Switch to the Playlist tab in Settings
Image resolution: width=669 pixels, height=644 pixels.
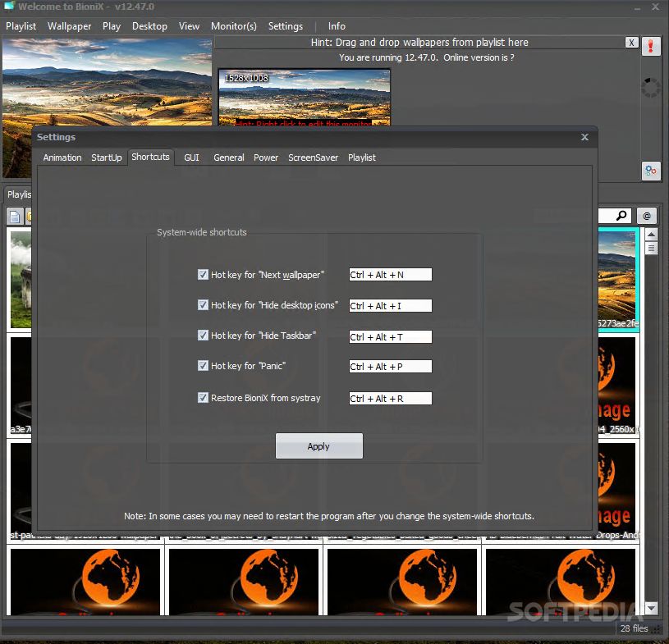coord(362,158)
